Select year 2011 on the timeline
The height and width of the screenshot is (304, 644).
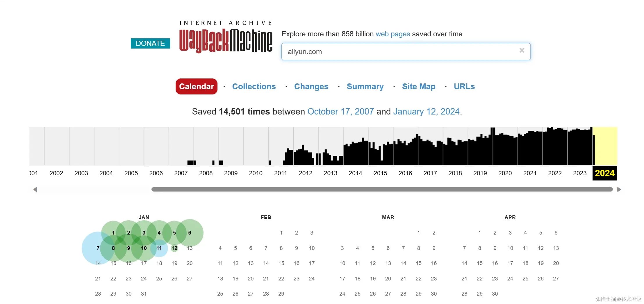pyautogui.click(x=281, y=173)
